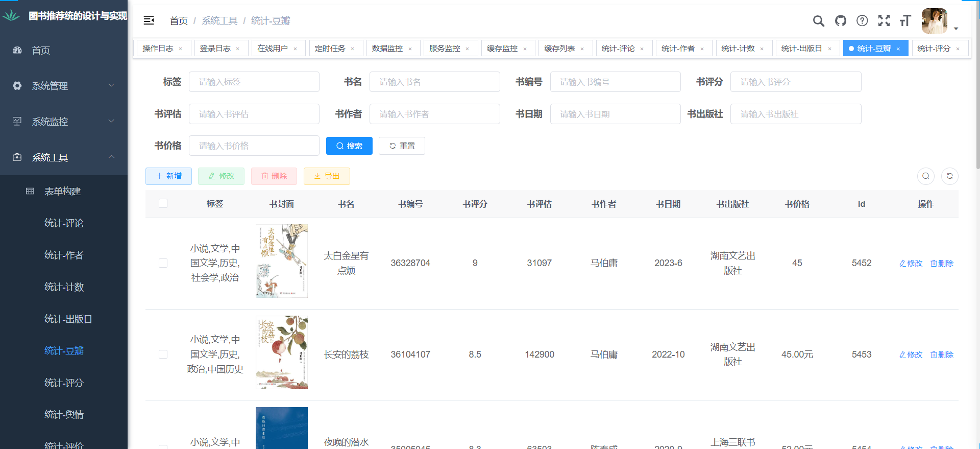Hide the search area via magnifier circle button
Screen dimensions: 980x449
coord(926,176)
